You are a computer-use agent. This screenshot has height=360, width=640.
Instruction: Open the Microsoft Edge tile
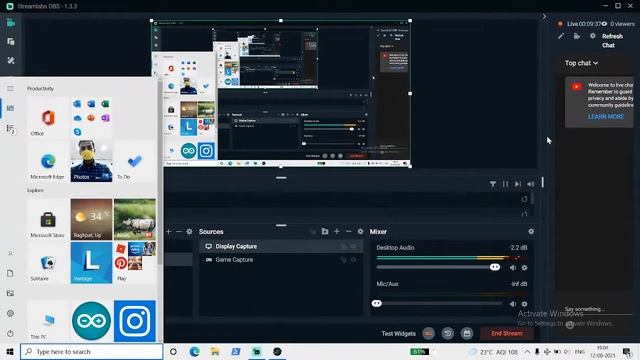tap(48, 161)
